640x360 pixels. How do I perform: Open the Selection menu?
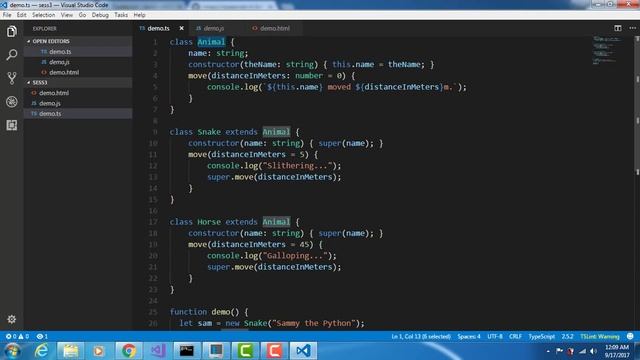(43, 15)
